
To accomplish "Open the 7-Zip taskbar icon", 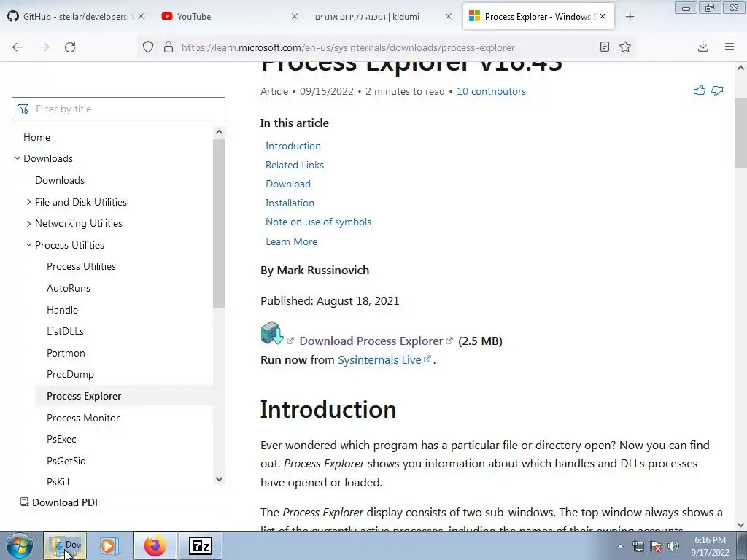I will 200,545.
